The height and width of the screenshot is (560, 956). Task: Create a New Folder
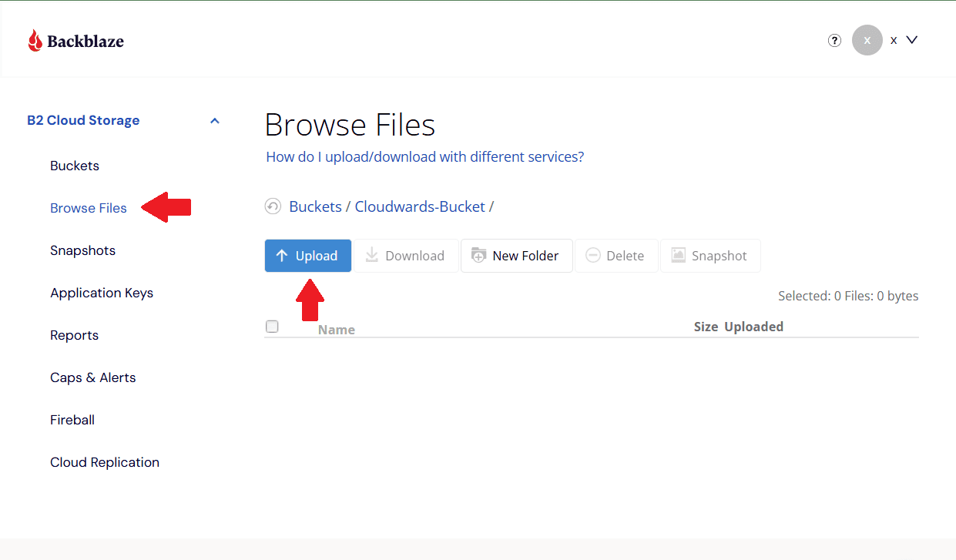pyautogui.click(x=517, y=256)
